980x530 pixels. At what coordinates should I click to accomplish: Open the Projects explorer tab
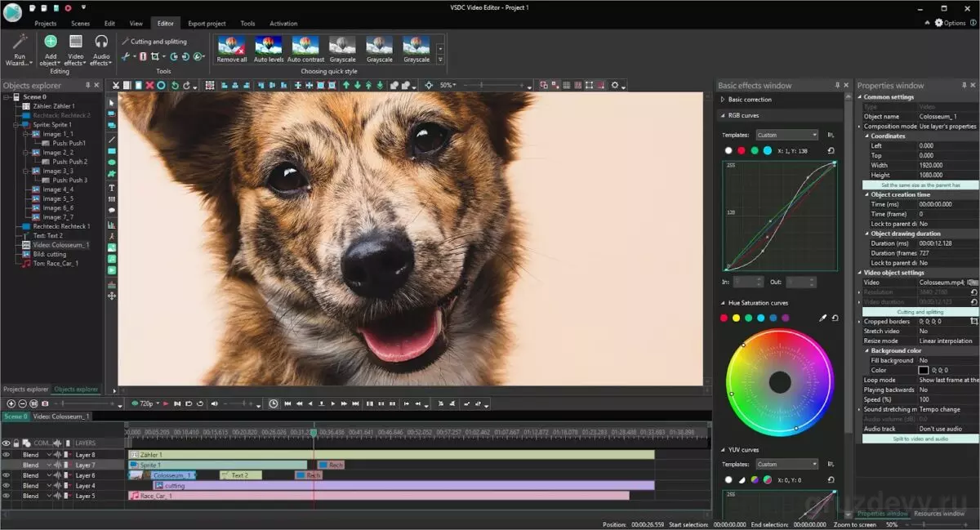click(25, 390)
